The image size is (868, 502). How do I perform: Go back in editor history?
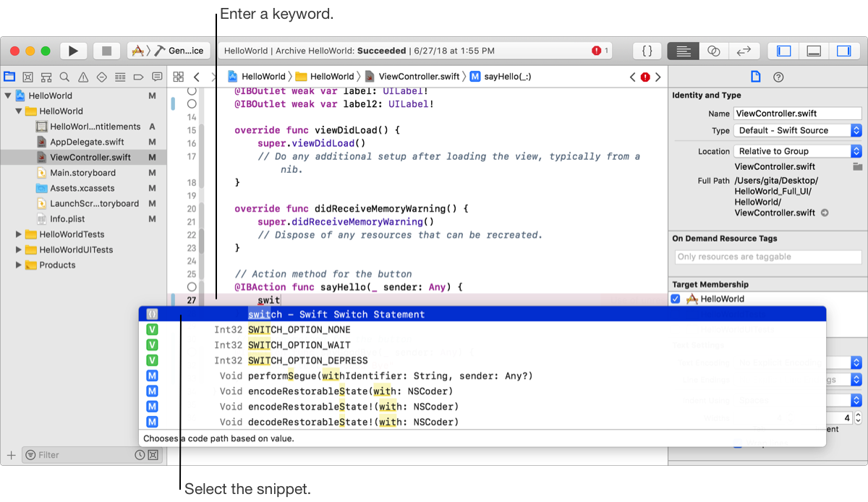click(x=197, y=77)
